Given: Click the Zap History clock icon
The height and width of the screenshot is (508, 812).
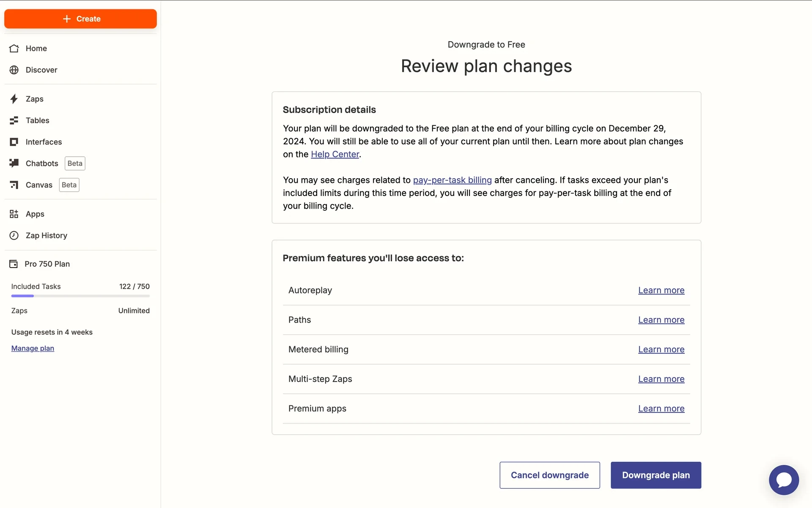Looking at the screenshot, I should click(x=14, y=235).
